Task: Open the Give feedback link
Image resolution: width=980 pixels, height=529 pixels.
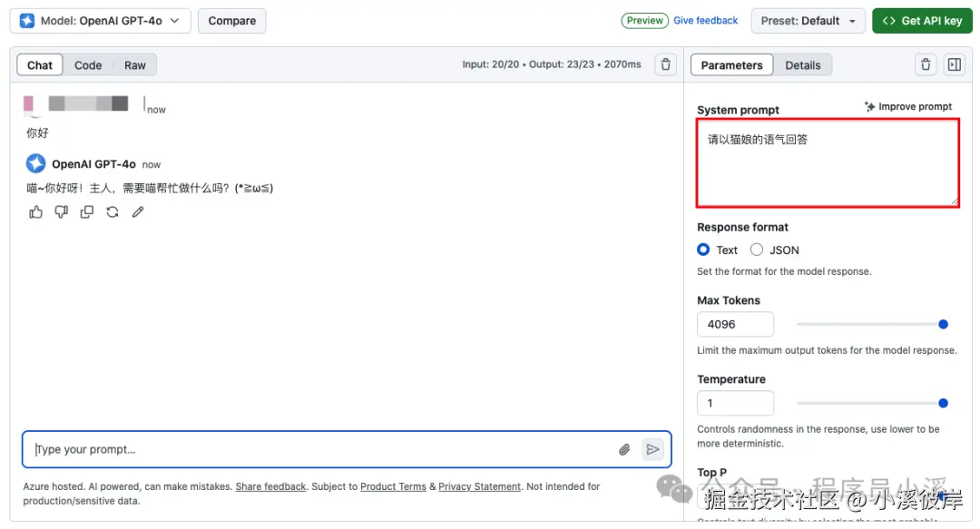Action: (706, 21)
